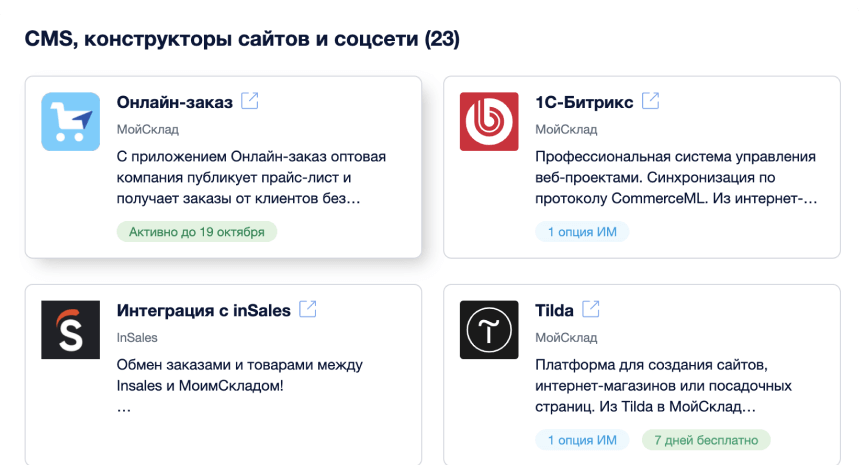This screenshot has height=465, width=860.
Task: Click the 'Активно до 19 октября' badge
Action: 197,232
